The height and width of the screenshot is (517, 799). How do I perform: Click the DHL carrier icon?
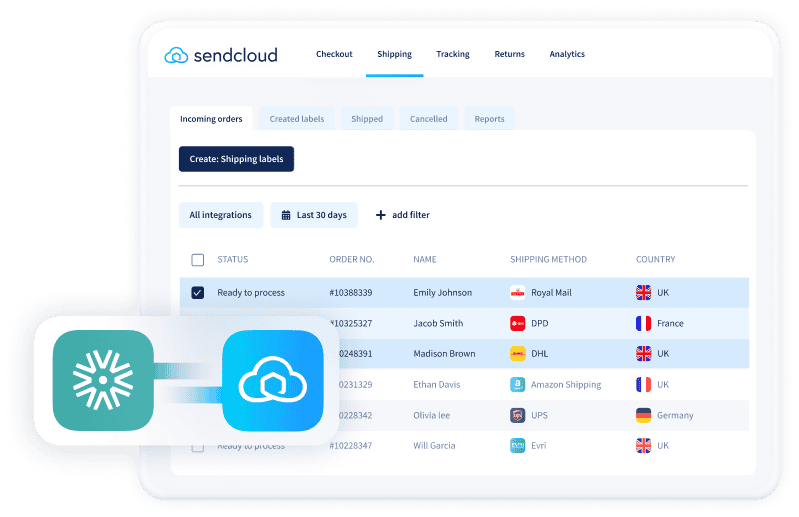pyautogui.click(x=518, y=353)
